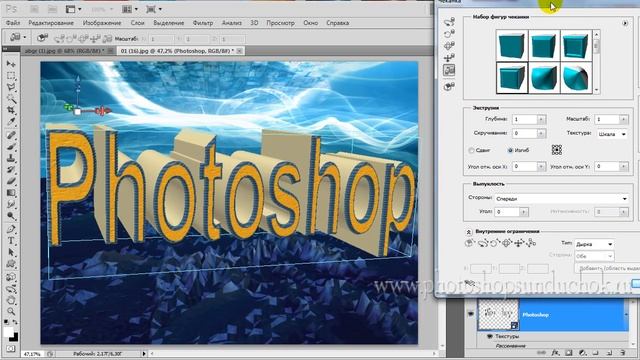Open the Изображение menu
This screenshot has width=640, height=360.
pos(102,23)
